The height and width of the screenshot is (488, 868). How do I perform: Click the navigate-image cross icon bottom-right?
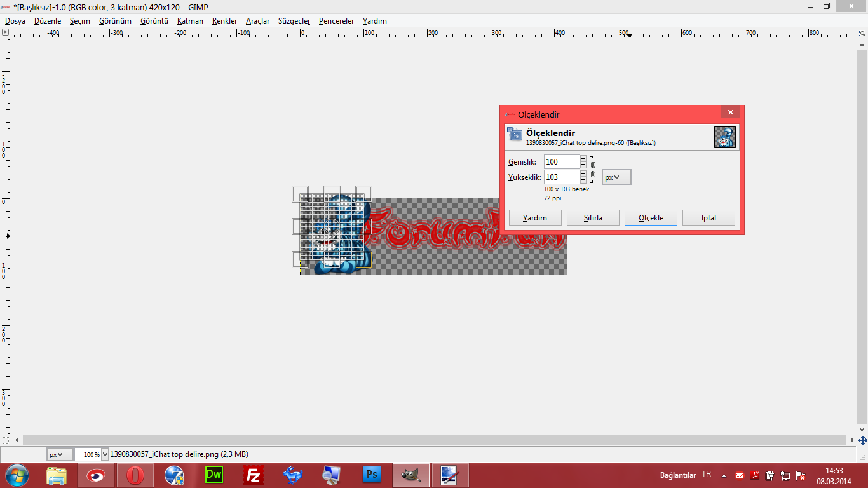(x=862, y=440)
